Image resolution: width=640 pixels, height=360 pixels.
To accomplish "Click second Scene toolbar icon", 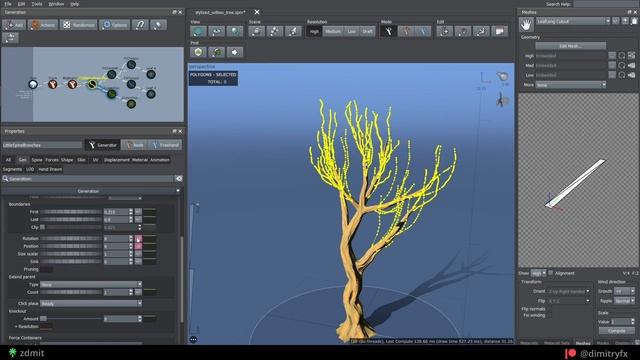I will click(275, 31).
